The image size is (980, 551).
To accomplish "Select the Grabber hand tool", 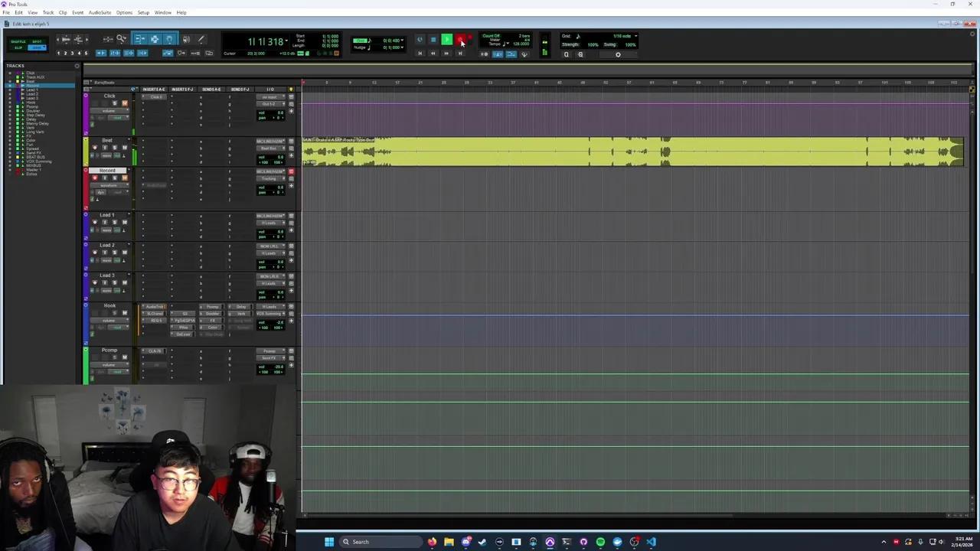I will (169, 39).
